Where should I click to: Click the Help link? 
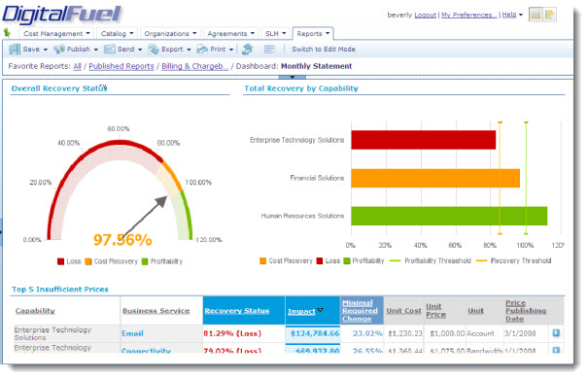pyautogui.click(x=509, y=15)
